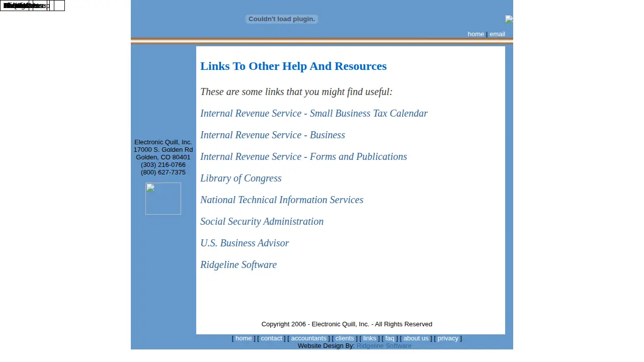The image size is (644, 362).
Task: Click footer faq navigation link
Action: [390, 338]
